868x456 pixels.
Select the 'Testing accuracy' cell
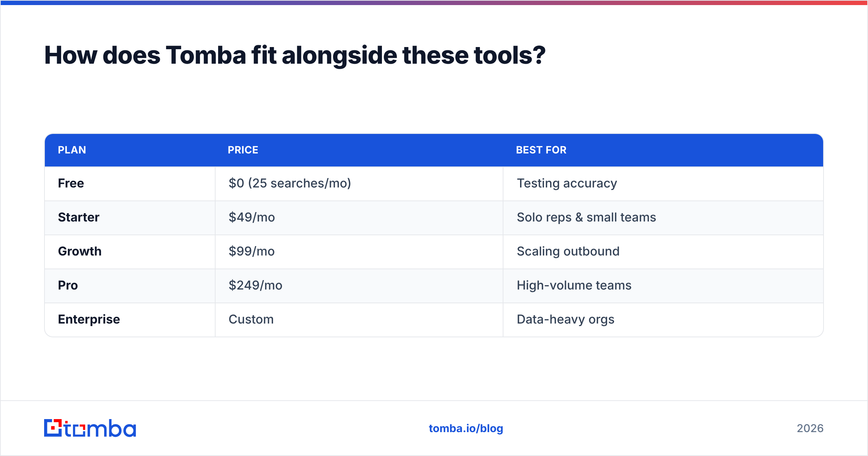click(x=663, y=183)
